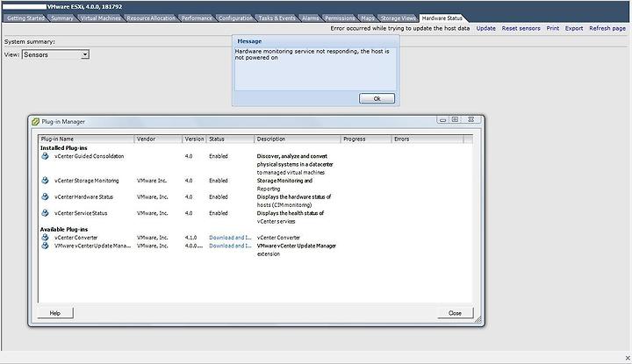The width and height of the screenshot is (632, 364).
Task: Click the Refresh page link
Action: coord(607,28)
